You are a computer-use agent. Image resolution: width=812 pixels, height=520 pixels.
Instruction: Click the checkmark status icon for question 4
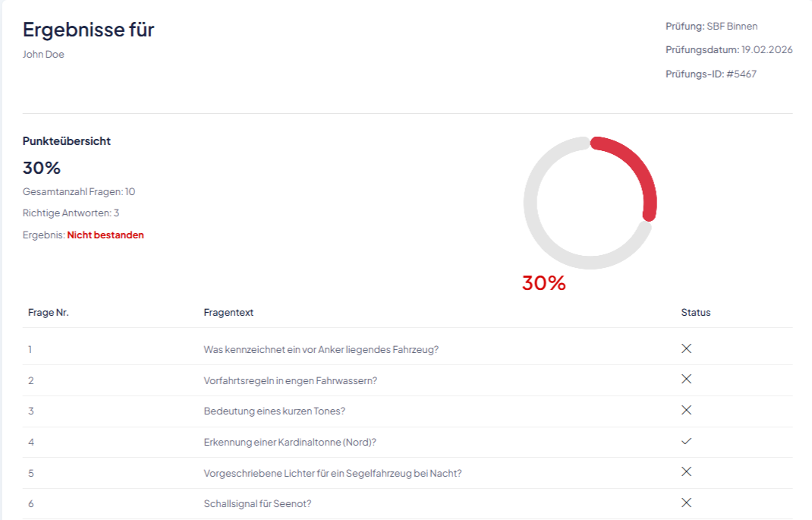[x=686, y=441]
